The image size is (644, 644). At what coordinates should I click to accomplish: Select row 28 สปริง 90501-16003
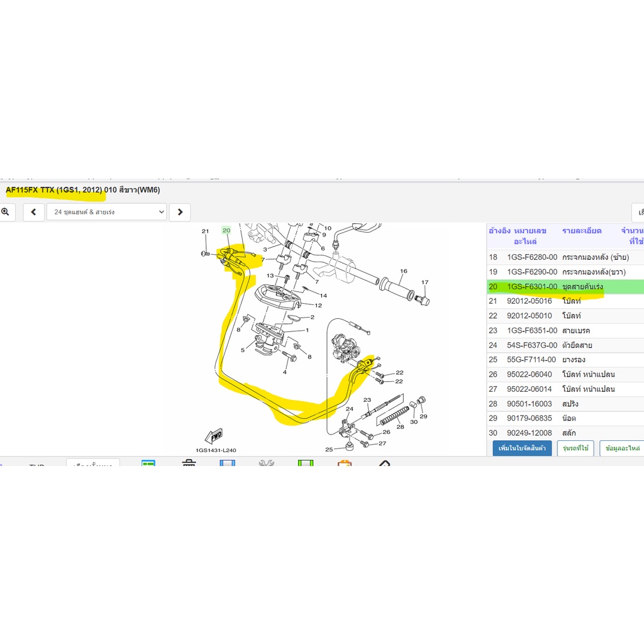tap(565, 404)
